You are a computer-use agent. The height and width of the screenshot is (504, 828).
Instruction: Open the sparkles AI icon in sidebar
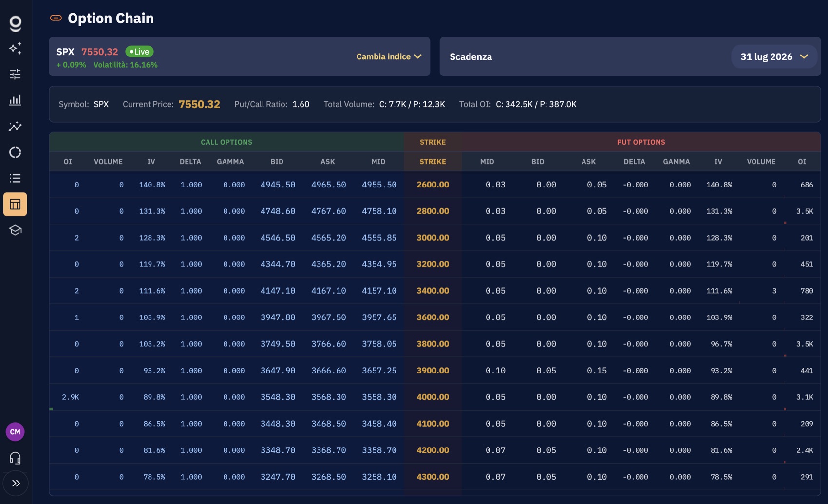pos(15,48)
